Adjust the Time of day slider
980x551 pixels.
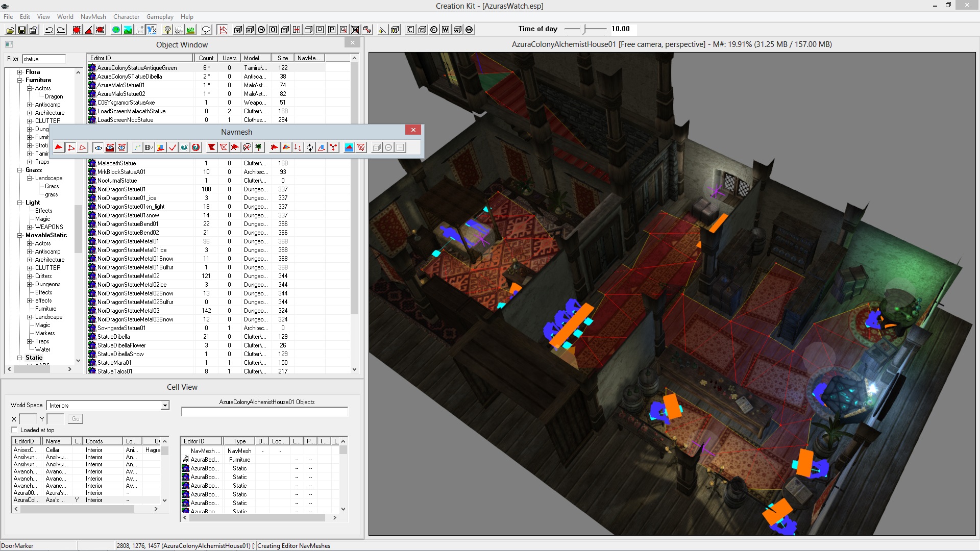[585, 29]
